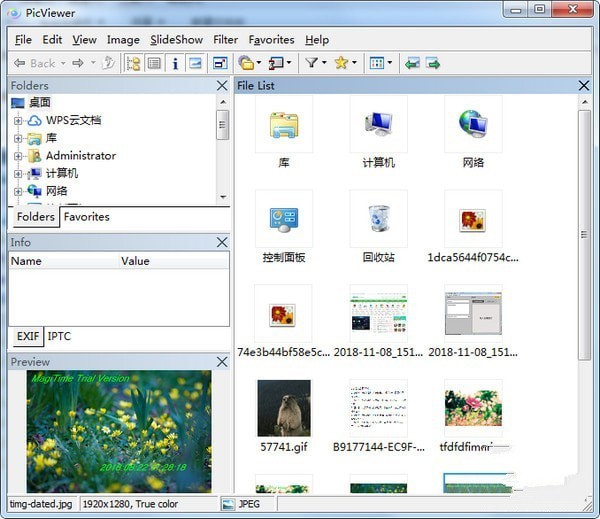Close the File List panel

click(x=583, y=86)
